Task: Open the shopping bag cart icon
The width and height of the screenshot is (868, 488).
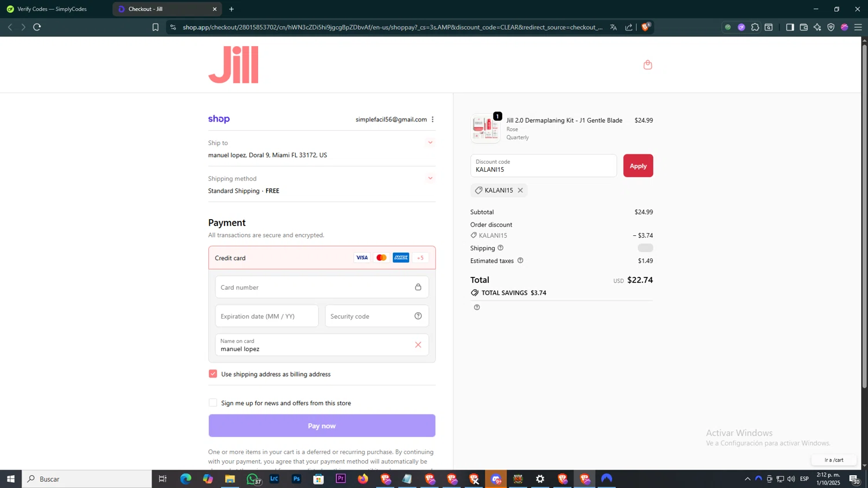Action: pyautogui.click(x=648, y=65)
